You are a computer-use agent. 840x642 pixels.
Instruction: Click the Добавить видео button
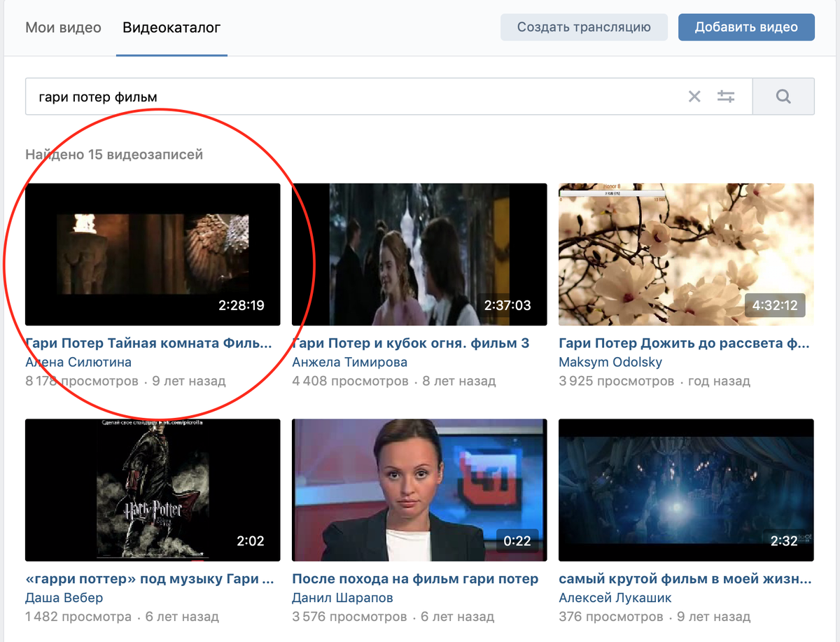pos(746,27)
